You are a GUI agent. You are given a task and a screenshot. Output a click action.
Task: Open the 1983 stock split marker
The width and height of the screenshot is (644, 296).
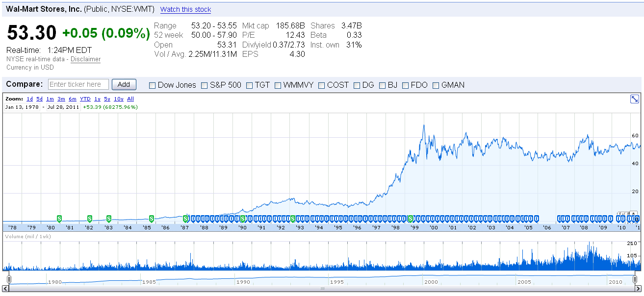pyautogui.click(x=109, y=219)
